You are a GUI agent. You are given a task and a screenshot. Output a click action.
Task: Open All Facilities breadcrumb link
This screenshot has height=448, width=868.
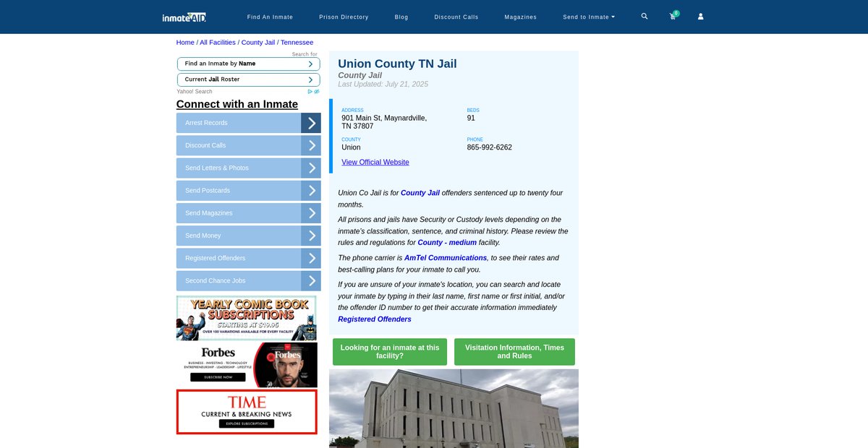tap(218, 43)
